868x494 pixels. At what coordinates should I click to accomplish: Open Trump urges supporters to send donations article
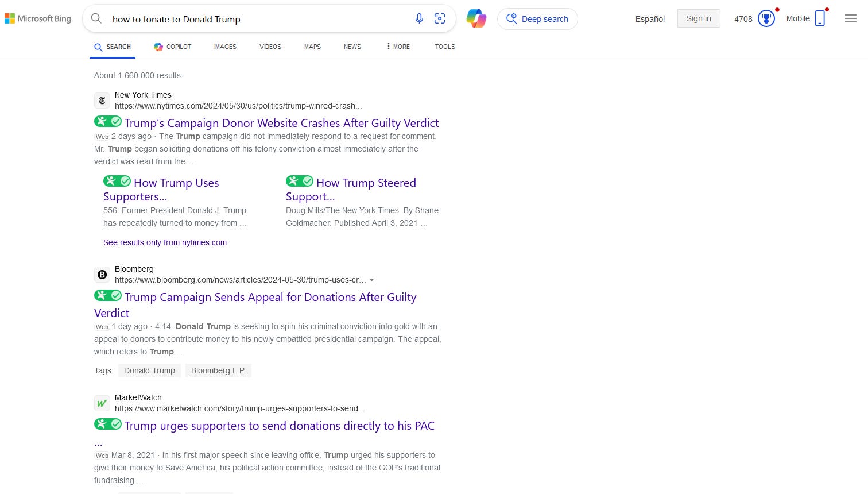[279, 426]
